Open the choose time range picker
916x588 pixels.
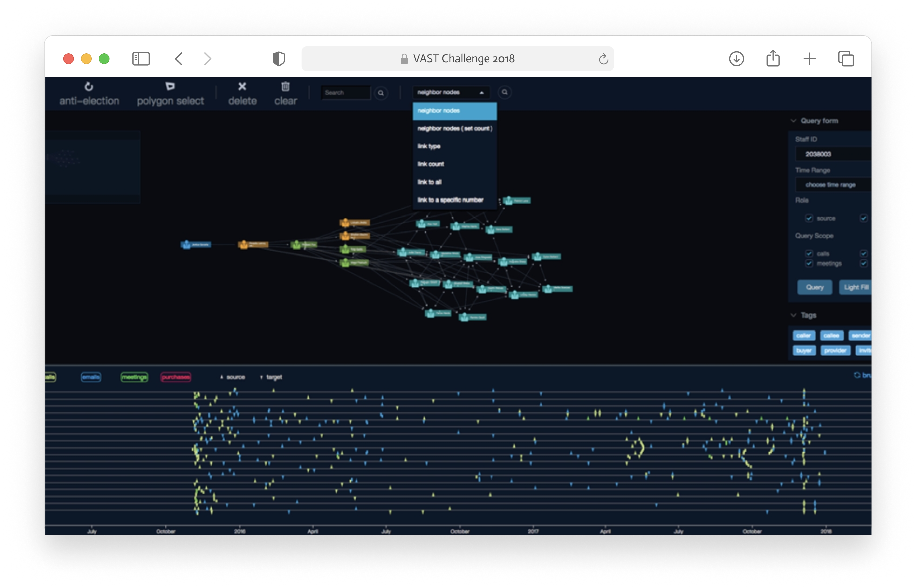click(x=833, y=185)
